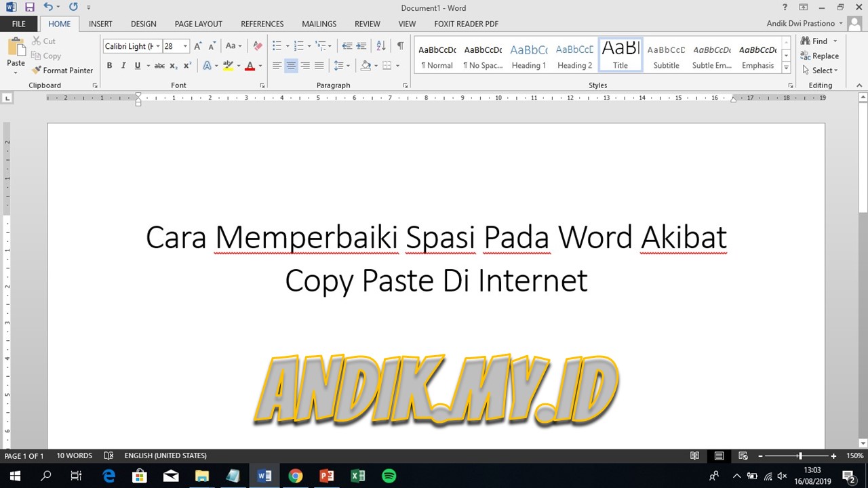Expand the Styles gallery More arrow

click(786, 67)
